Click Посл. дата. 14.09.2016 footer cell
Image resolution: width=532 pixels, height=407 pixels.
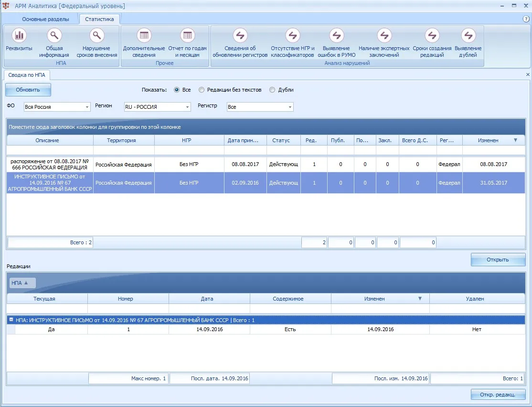[x=210, y=378]
